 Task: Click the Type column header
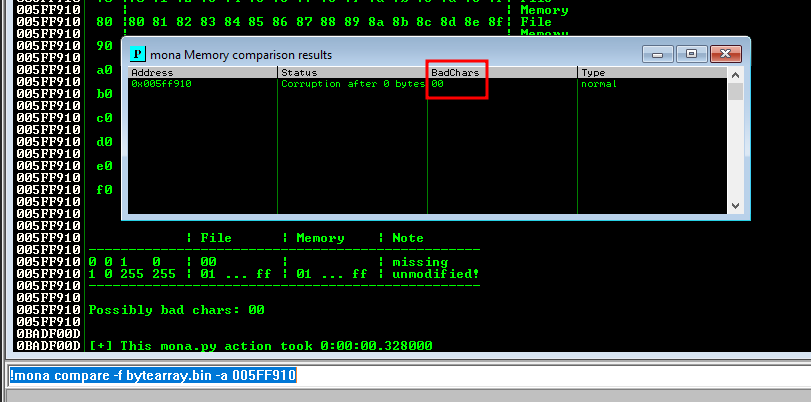(x=653, y=72)
